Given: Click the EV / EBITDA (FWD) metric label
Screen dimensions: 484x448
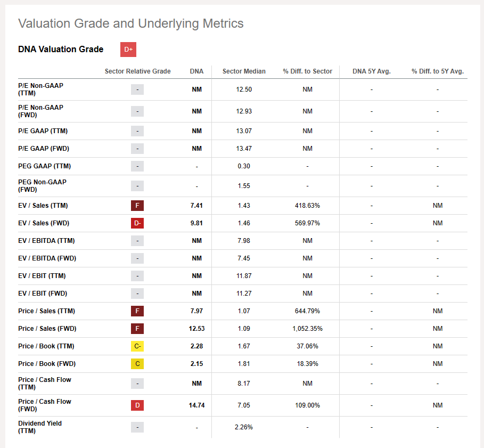Looking at the screenshot, I should coord(47,258).
